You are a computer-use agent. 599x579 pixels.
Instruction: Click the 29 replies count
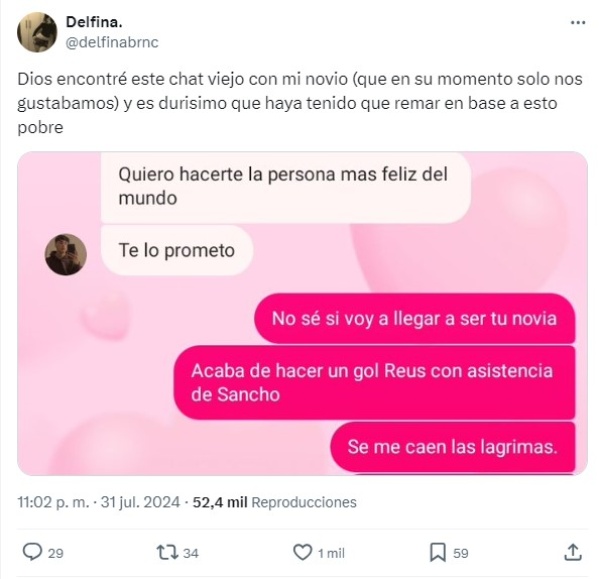56,553
